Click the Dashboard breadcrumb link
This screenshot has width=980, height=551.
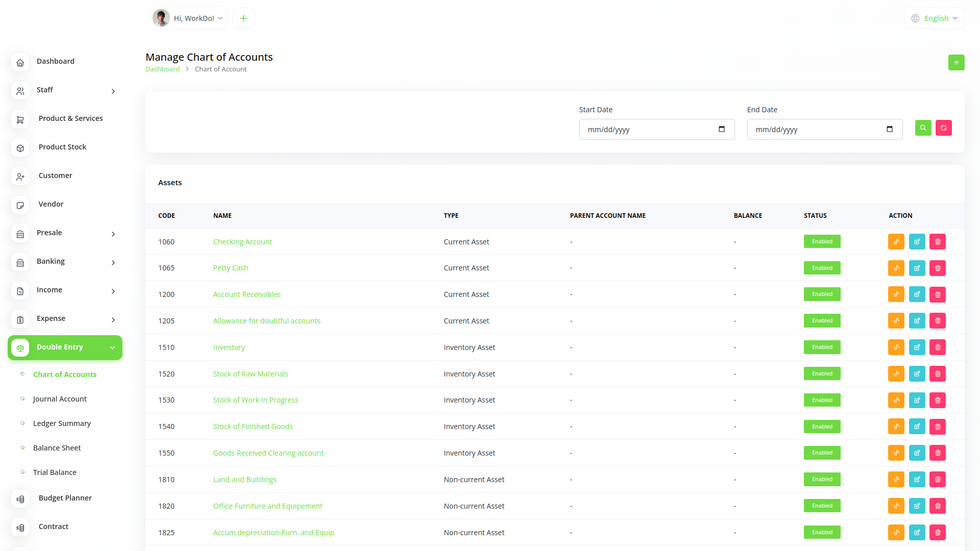coord(162,69)
